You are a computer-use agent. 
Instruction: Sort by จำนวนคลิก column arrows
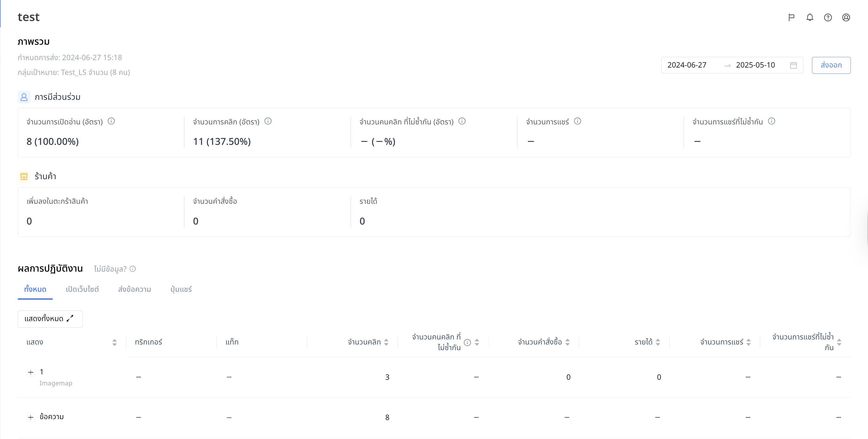[x=386, y=342]
